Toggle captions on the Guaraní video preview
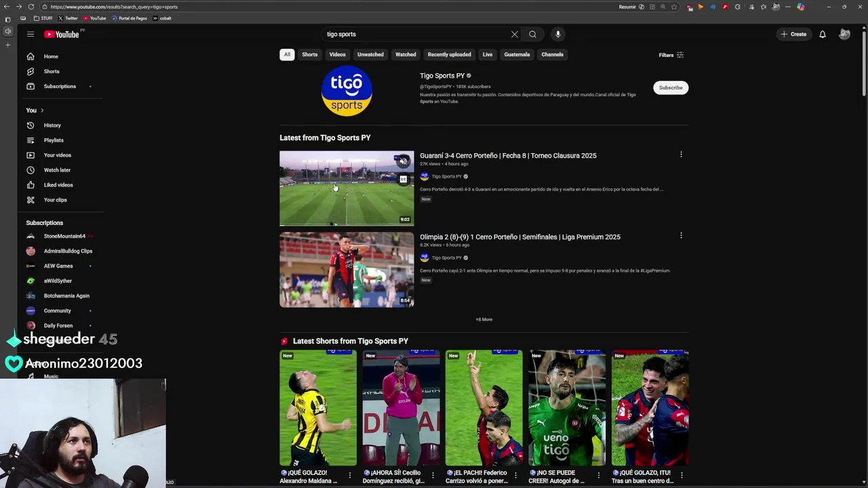This screenshot has width=868, height=488. click(x=403, y=180)
